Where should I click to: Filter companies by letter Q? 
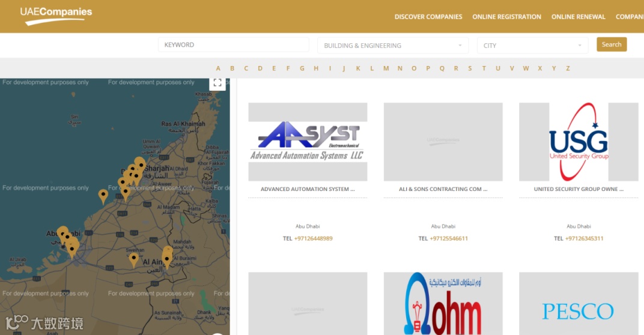click(442, 68)
